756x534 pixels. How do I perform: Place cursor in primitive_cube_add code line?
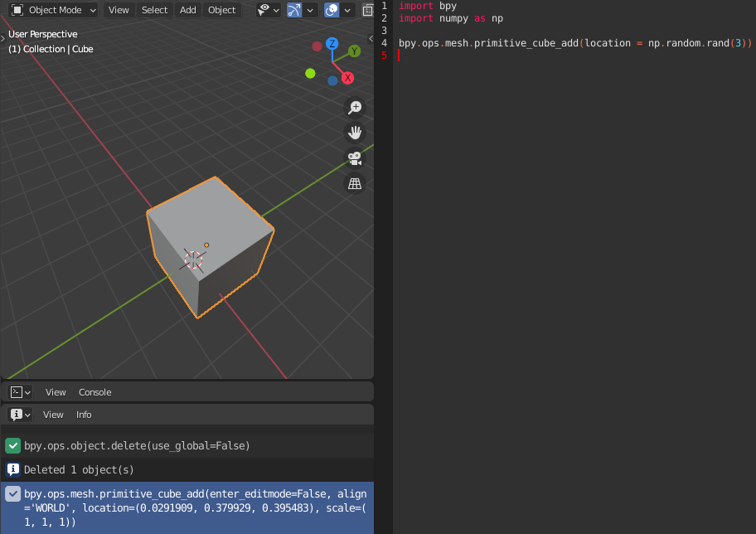pyautogui.click(x=574, y=43)
